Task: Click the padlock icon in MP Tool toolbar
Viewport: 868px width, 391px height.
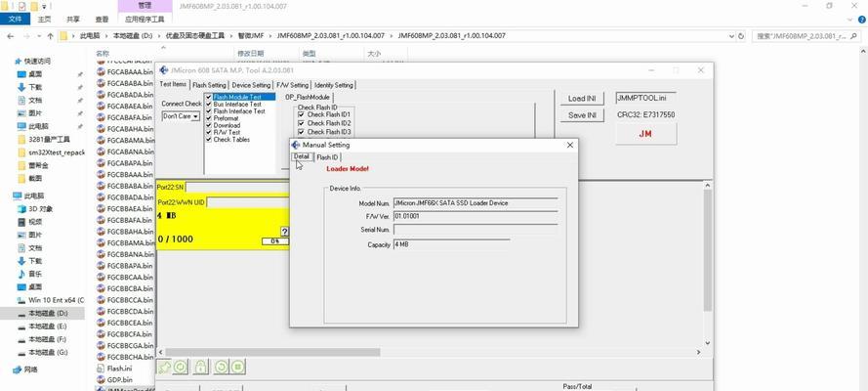Action: pyautogui.click(x=200, y=367)
